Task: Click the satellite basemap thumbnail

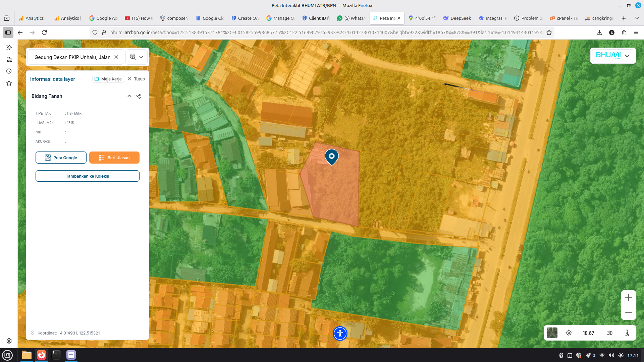Action: 552,333
